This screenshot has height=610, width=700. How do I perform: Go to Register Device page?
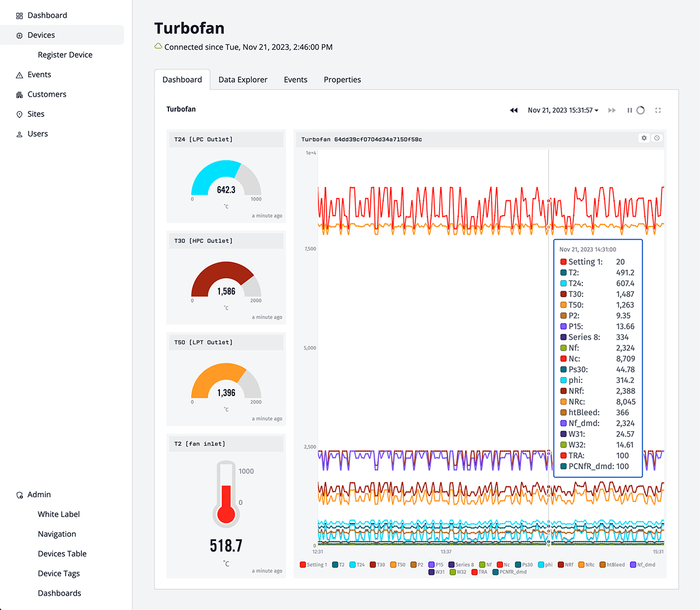tap(65, 55)
